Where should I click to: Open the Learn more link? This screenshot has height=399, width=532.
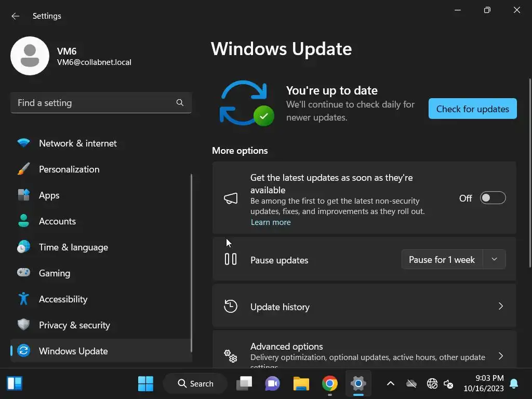click(270, 222)
